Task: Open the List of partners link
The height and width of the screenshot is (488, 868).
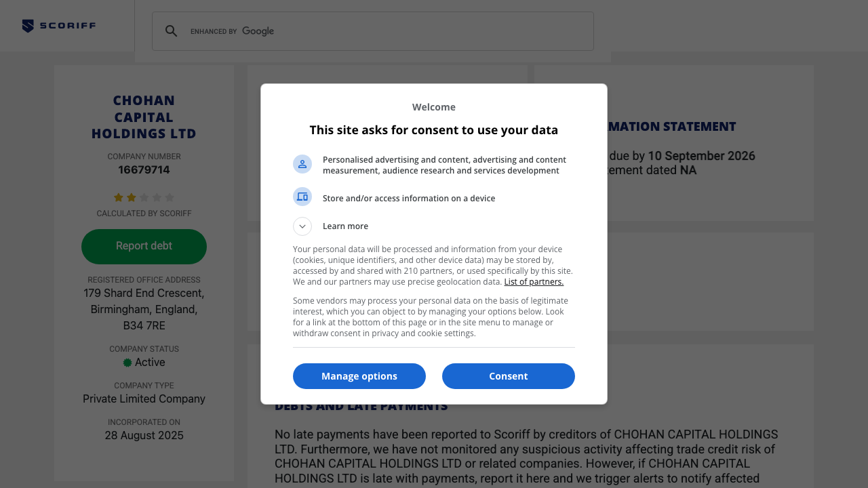Action: (x=534, y=282)
